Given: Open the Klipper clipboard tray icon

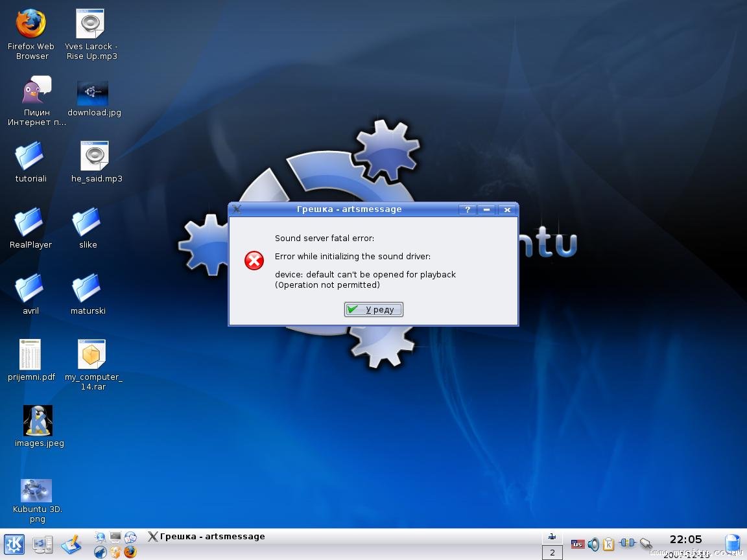Looking at the screenshot, I should 608,544.
